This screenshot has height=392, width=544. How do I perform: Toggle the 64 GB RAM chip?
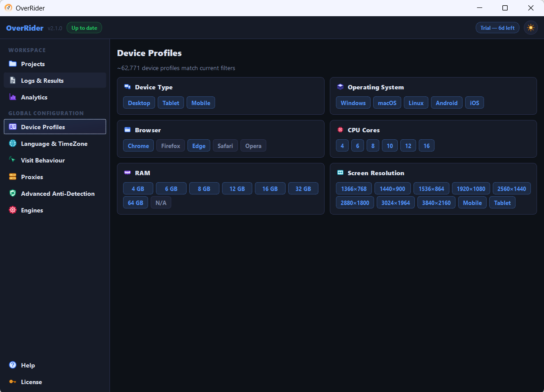coord(135,203)
